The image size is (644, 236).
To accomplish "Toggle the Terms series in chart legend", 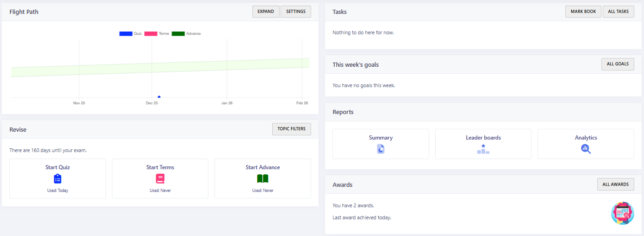I will click(151, 34).
